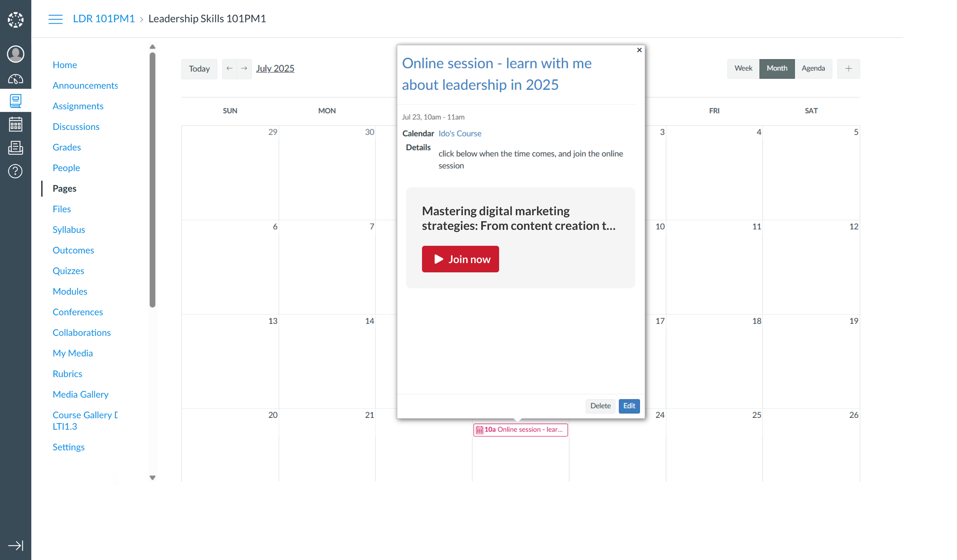Open the Courses icon in global navigation

(16, 101)
